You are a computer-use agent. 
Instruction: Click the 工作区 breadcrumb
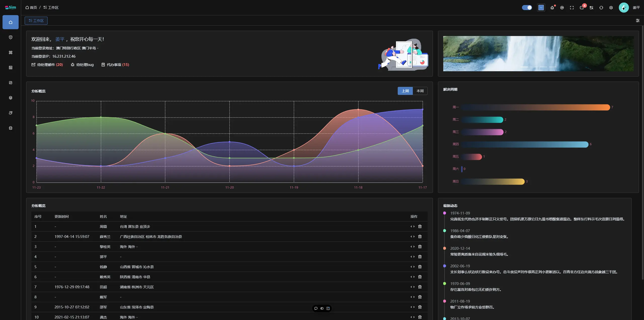pos(51,8)
